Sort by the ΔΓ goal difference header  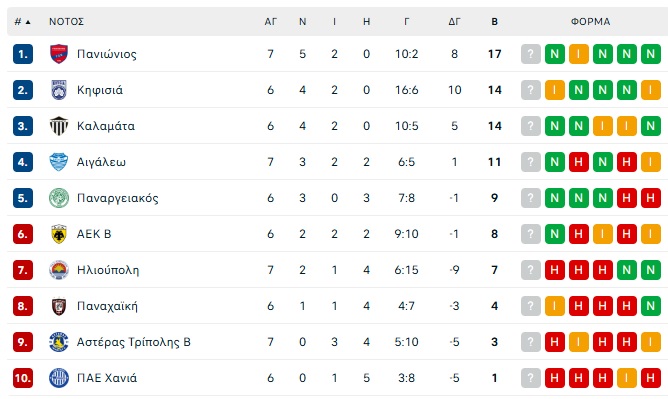[x=454, y=22]
